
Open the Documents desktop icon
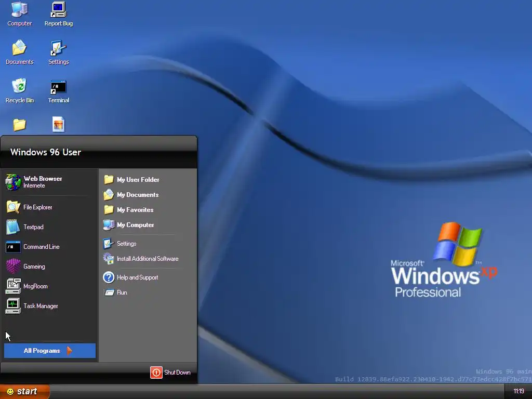tap(19, 52)
